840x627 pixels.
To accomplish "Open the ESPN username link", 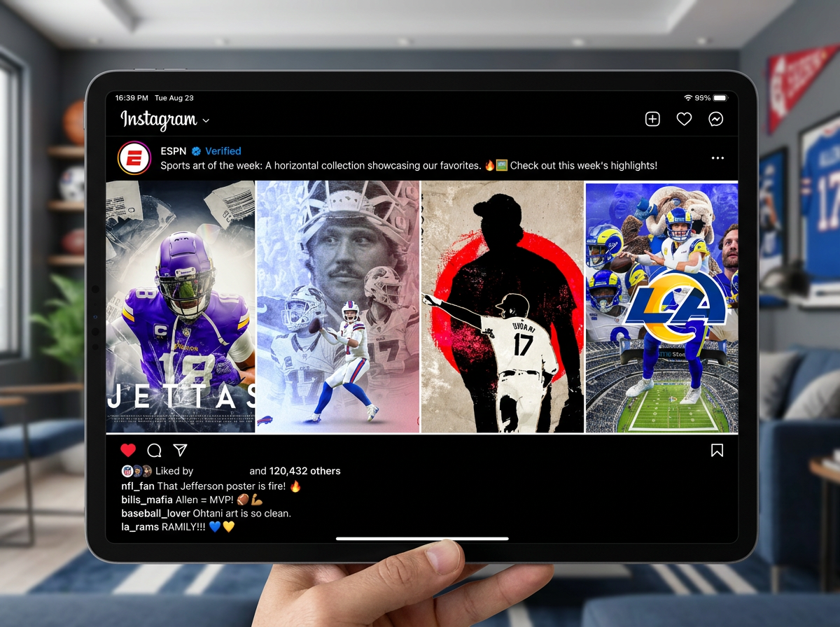I will [x=174, y=151].
